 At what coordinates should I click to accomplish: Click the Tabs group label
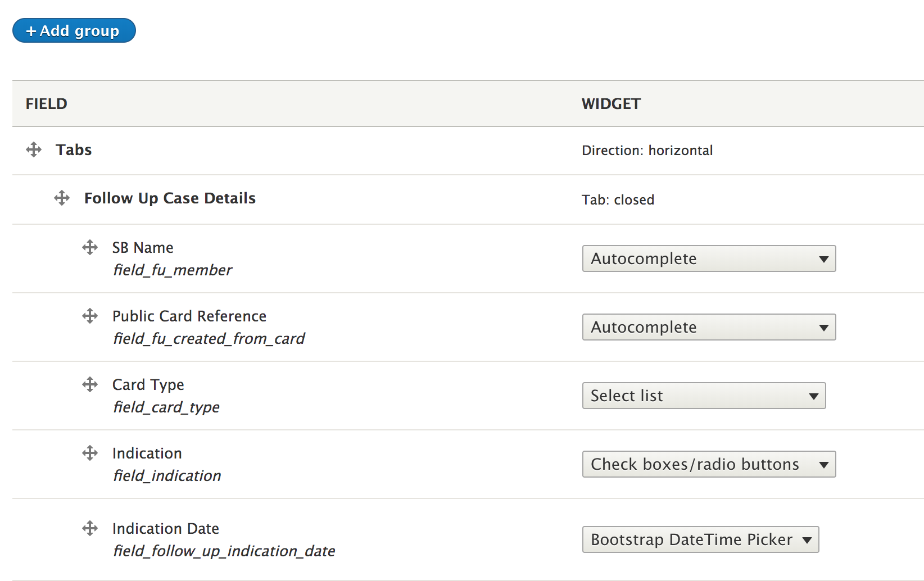click(74, 150)
